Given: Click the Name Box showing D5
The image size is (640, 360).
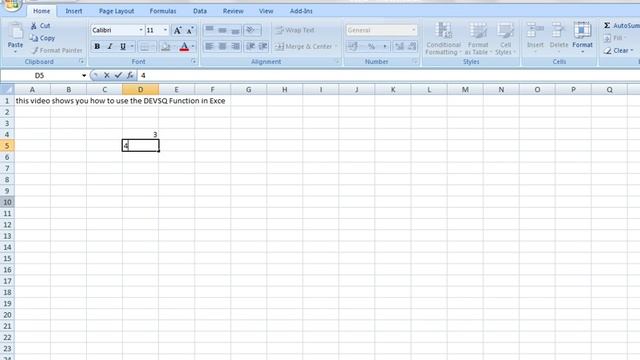Looking at the screenshot, I should [x=40, y=76].
